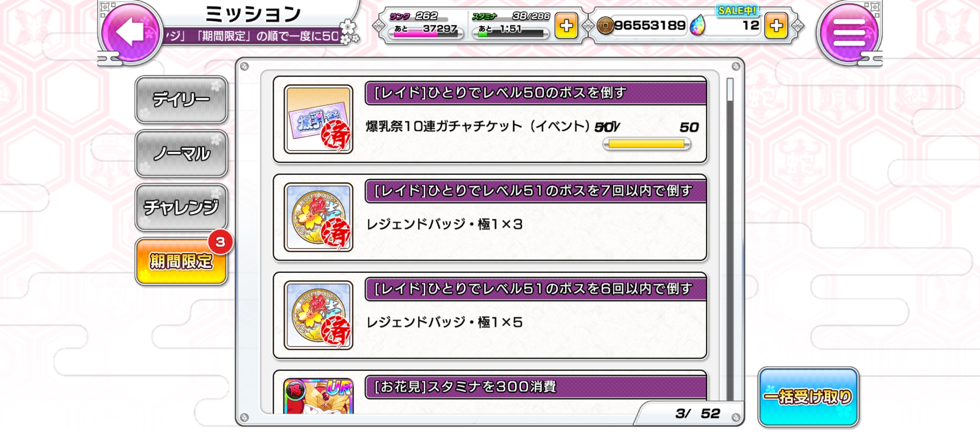
Task: Switch to the デイリー tab
Action: point(181,100)
